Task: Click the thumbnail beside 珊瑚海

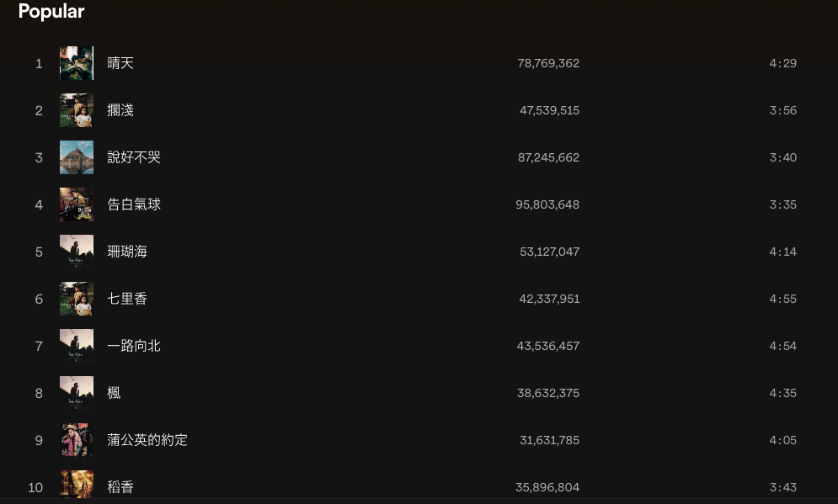Action: click(77, 252)
